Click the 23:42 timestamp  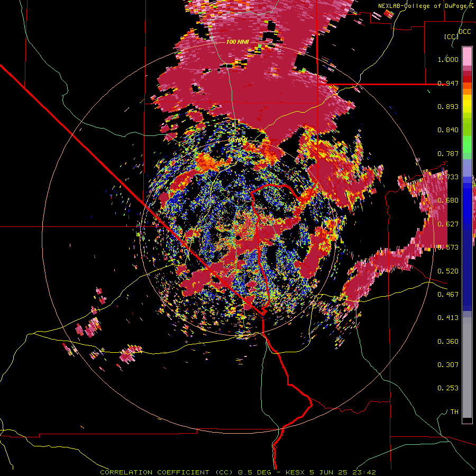(x=364, y=472)
